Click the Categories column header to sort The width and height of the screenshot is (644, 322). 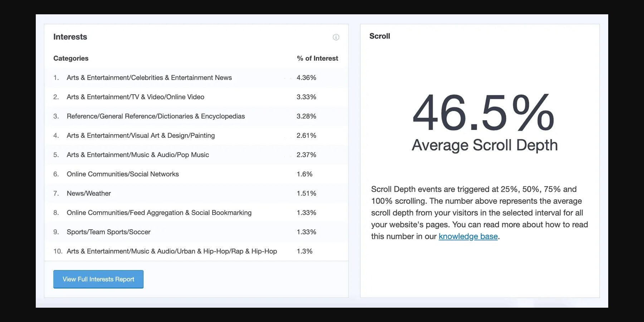71,58
